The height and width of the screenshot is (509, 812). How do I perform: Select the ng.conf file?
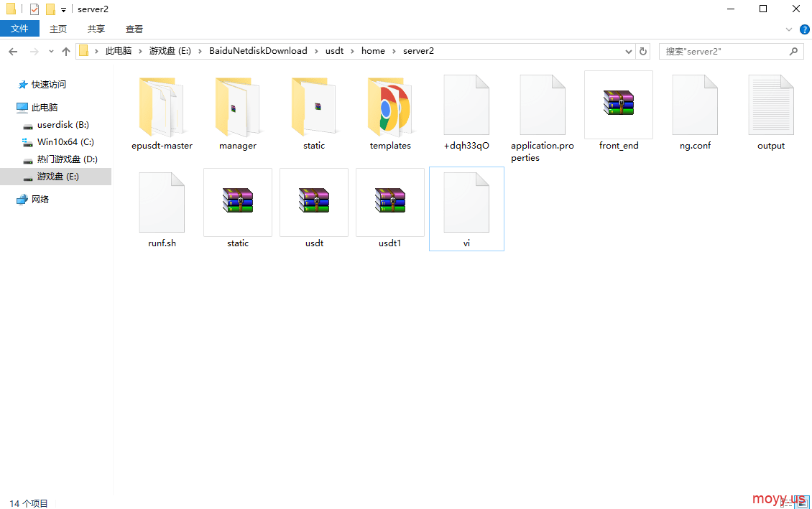(x=695, y=105)
